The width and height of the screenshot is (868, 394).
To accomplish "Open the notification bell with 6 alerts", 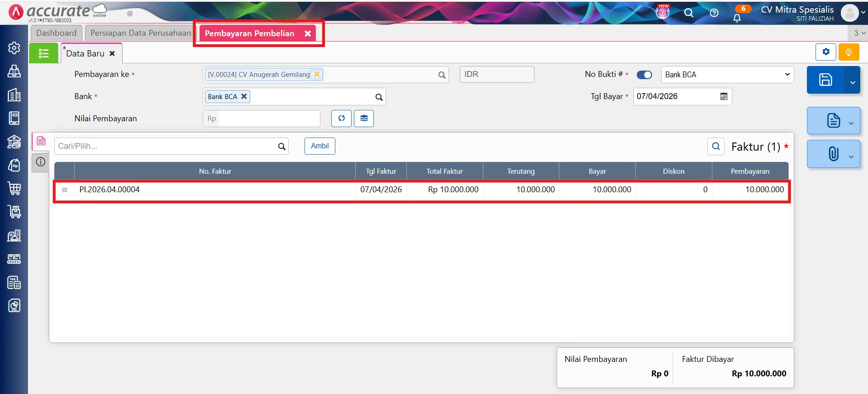I will click(x=737, y=18).
